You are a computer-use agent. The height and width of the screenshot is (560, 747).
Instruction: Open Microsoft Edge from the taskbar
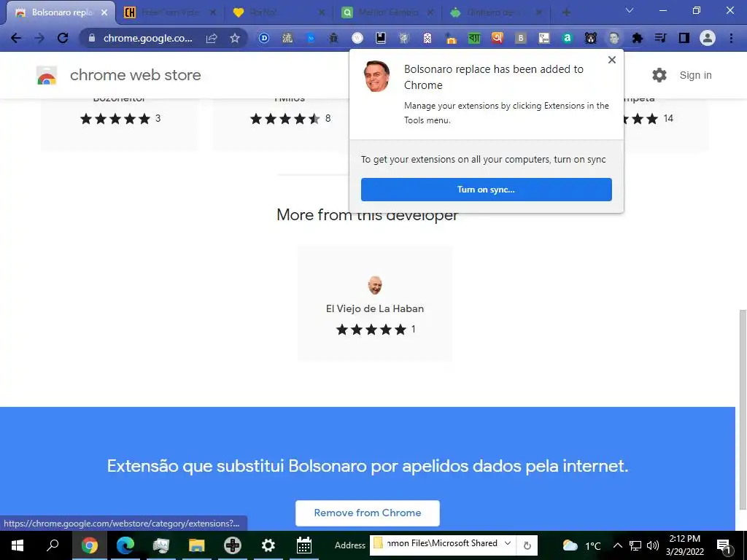tap(125, 545)
